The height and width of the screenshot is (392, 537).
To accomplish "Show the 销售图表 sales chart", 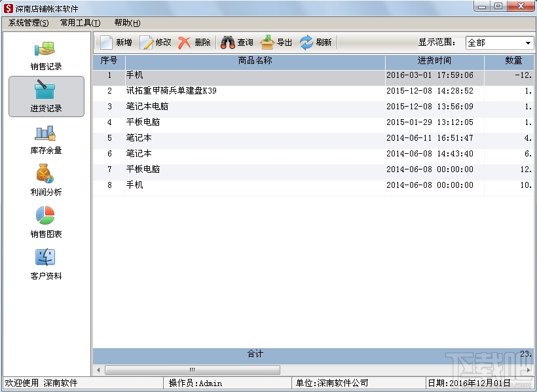I will point(46,223).
